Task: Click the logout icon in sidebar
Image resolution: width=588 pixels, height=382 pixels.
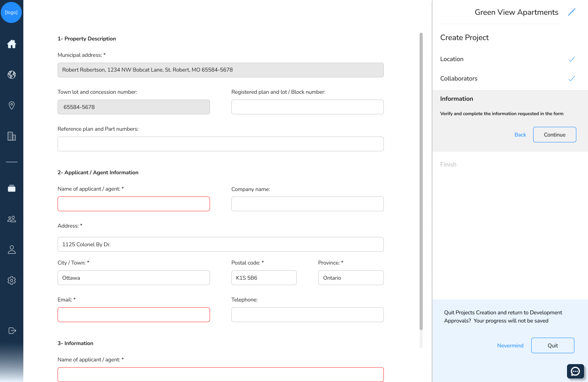Action: click(x=12, y=331)
